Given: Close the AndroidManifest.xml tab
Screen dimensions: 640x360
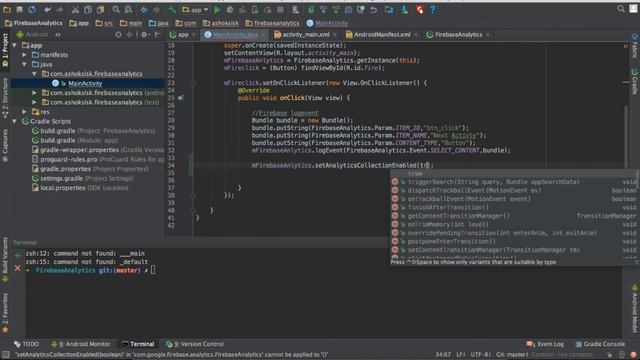Looking at the screenshot, I should (x=416, y=35).
